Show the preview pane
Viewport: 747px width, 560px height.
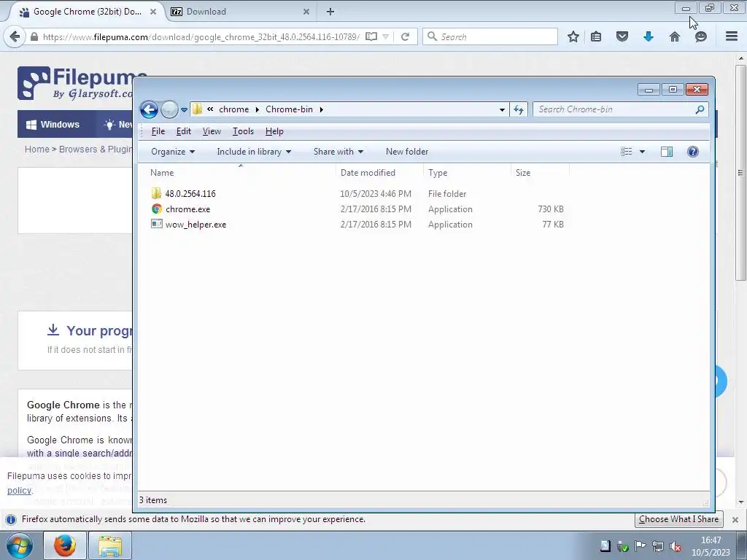[667, 152]
